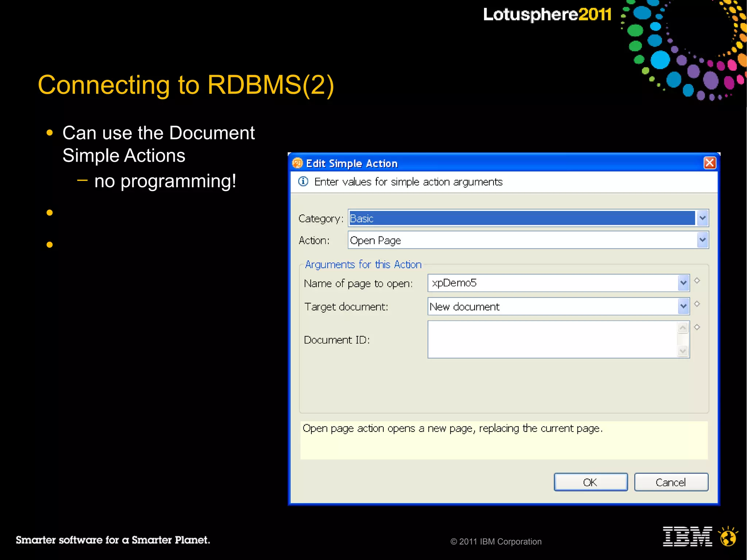Click the 'Document ID:' label
The height and width of the screenshot is (560, 747).
(337, 340)
